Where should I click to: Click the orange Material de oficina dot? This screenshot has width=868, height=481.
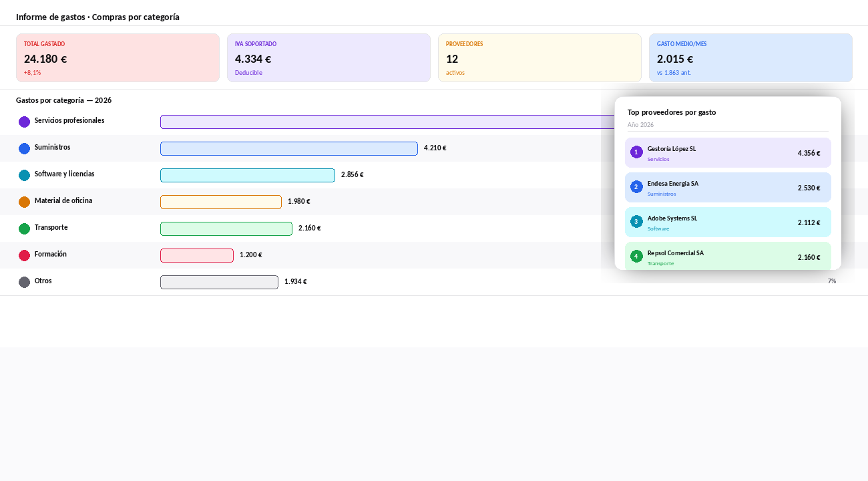point(25,202)
